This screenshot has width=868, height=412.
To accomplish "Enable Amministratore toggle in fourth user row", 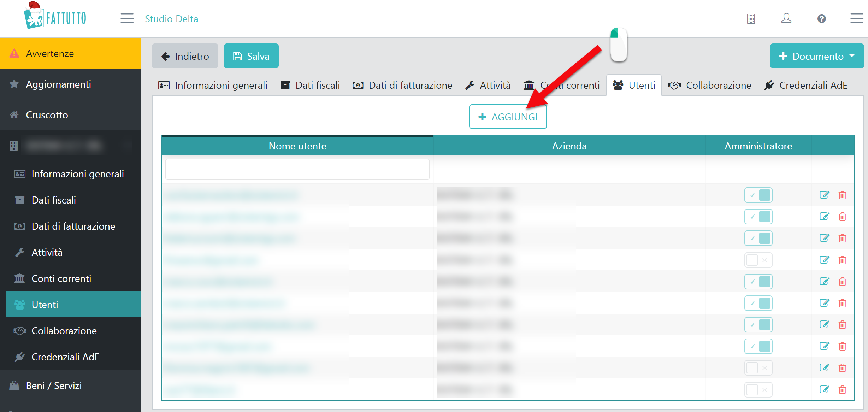I will pyautogui.click(x=758, y=260).
